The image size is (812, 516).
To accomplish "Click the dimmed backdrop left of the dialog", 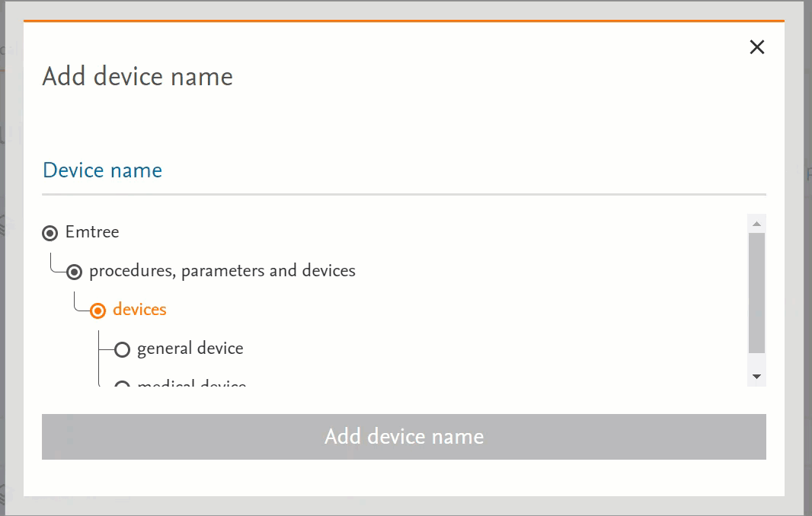I will (x=11, y=304).
